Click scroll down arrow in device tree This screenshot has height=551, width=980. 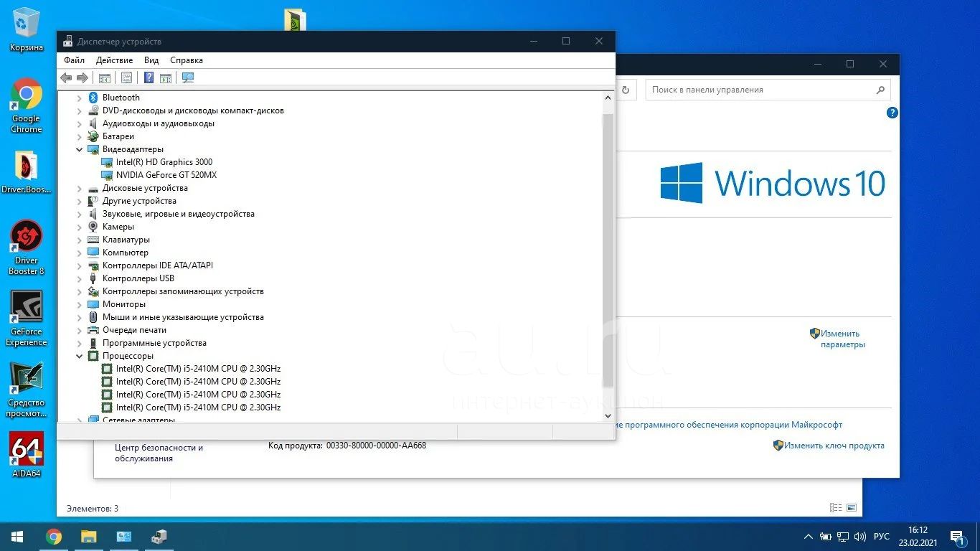[x=608, y=415]
